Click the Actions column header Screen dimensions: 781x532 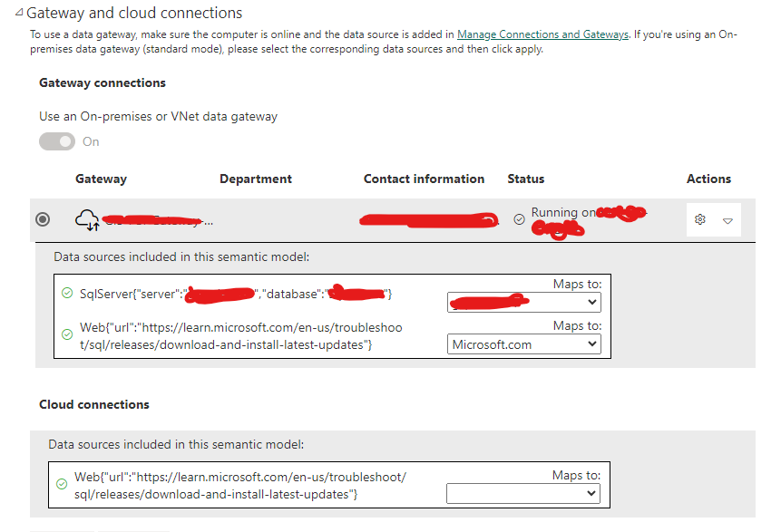coord(708,179)
